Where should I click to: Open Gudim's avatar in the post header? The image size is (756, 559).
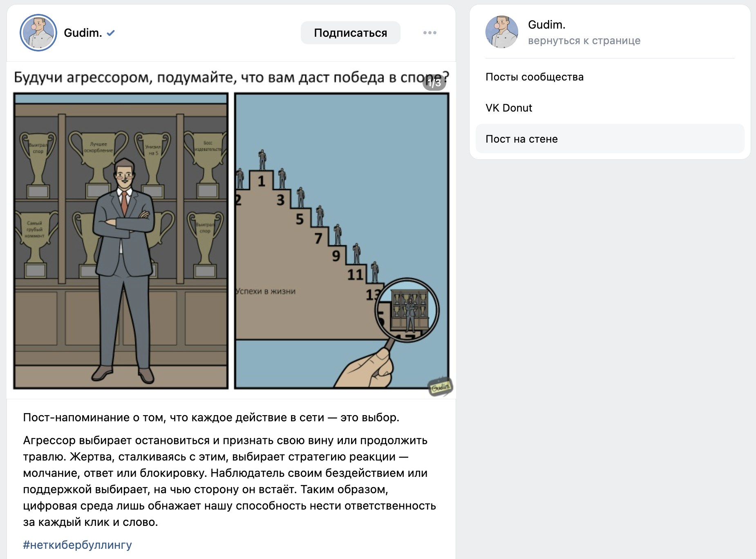pos(38,33)
